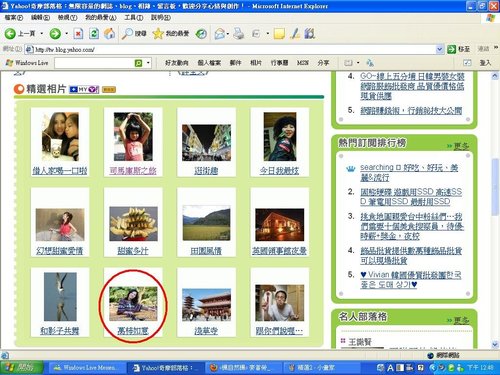Open the 編輯 (Edit) menu
500x375 pixels.
(40, 18)
